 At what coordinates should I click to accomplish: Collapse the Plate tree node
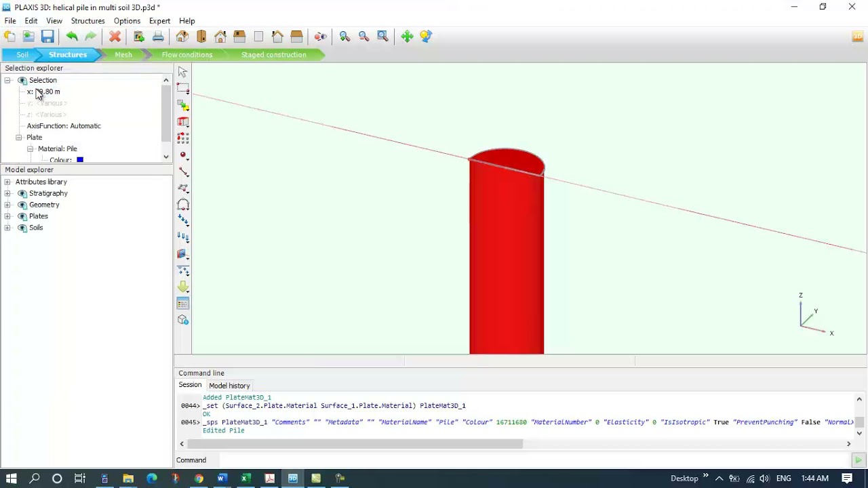tap(19, 138)
